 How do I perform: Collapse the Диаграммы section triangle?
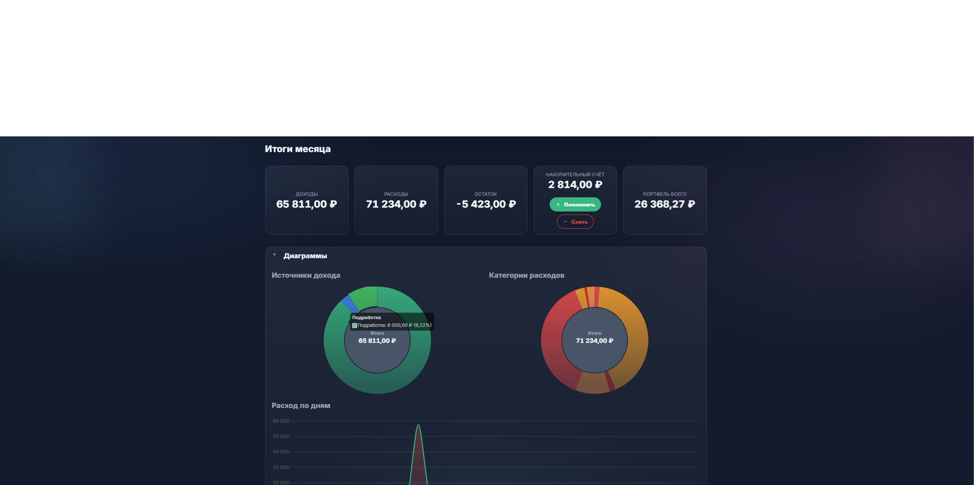274,255
